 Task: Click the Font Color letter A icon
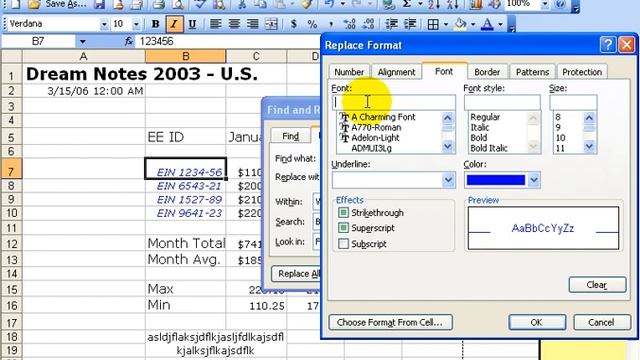pos(487,24)
